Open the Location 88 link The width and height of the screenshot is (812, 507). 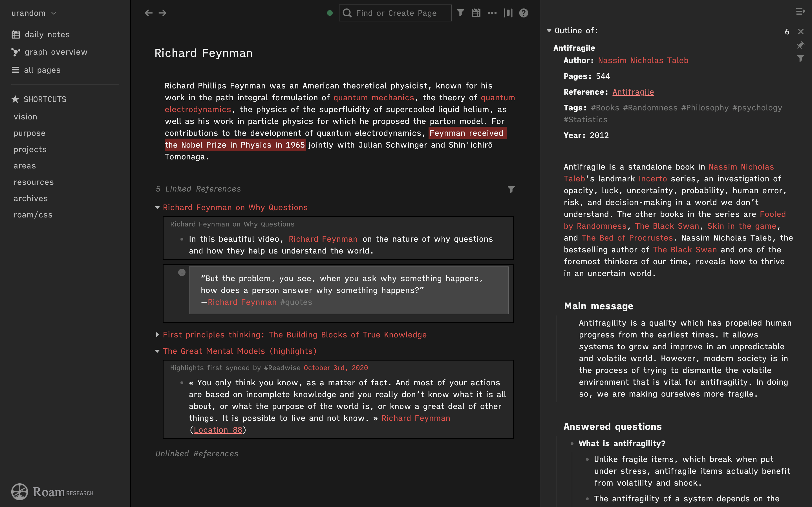pos(218,430)
